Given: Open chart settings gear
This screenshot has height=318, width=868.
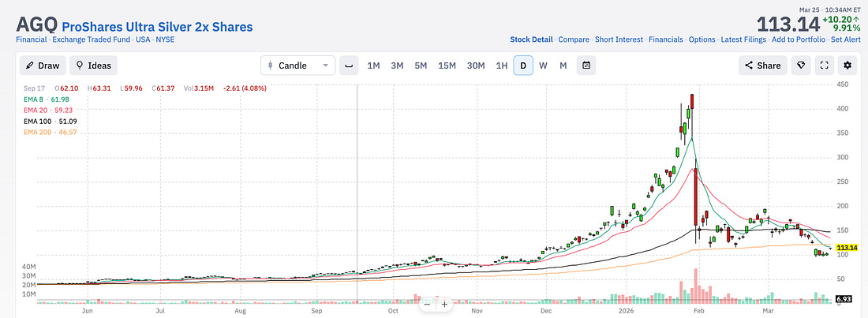Looking at the screenshot, I should pos(847,65).
